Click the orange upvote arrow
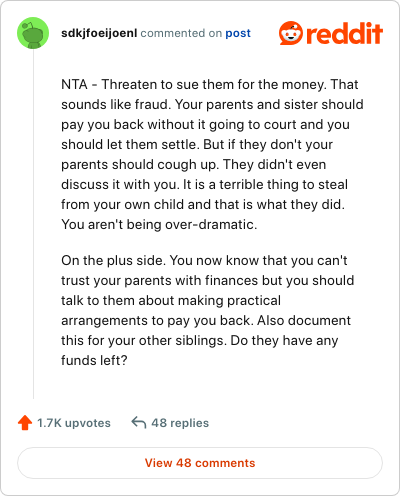Viewport: 400px width, 496px height. point(25,423)
